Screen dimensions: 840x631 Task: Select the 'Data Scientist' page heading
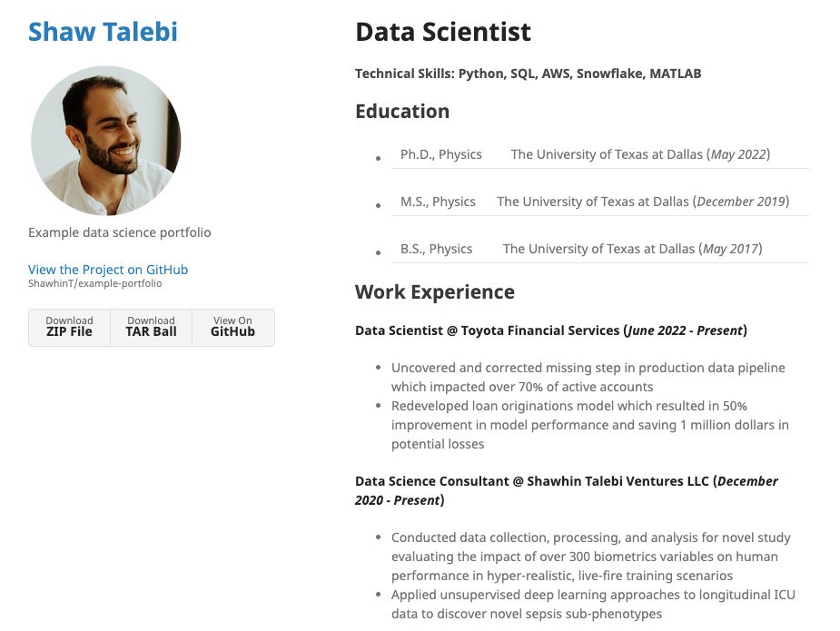(443, 31)
